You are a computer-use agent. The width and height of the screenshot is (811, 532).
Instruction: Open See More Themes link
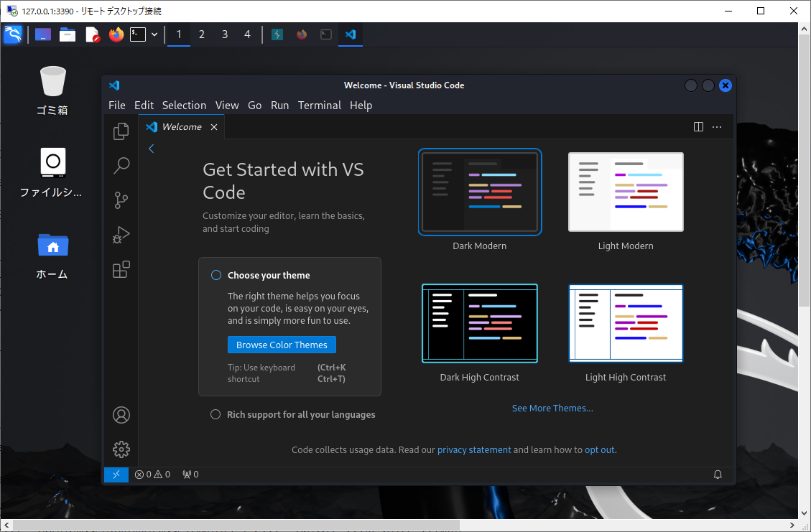(x=552, y=409)
